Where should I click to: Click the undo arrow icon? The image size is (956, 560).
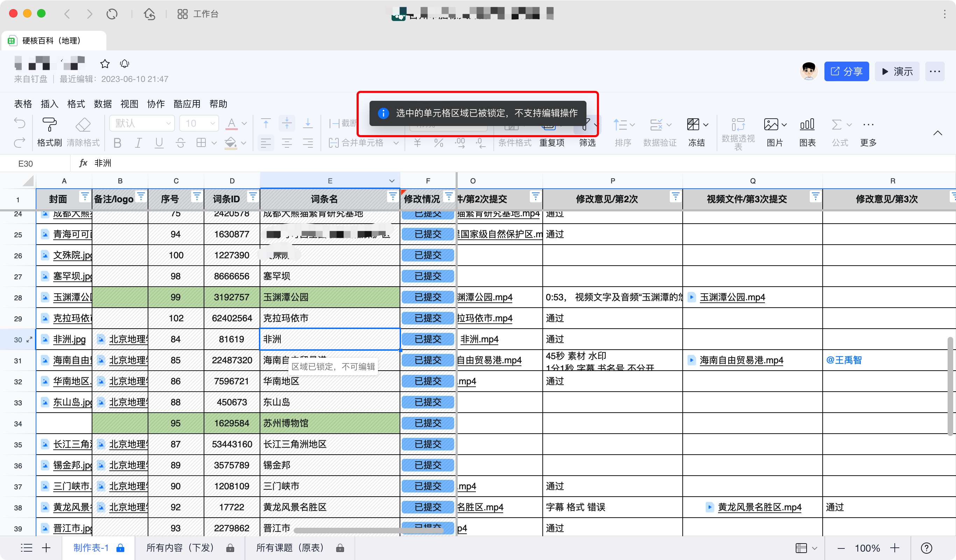pos(20,123)
